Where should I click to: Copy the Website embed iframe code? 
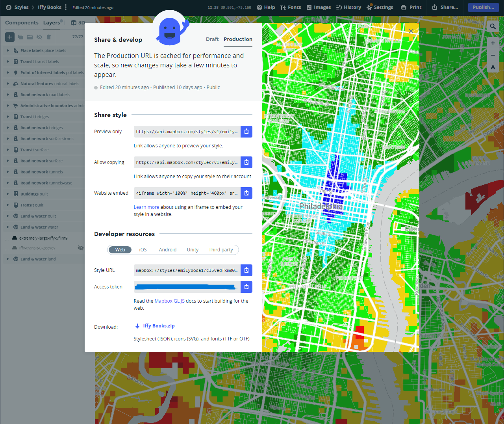[x=246, y=193]
